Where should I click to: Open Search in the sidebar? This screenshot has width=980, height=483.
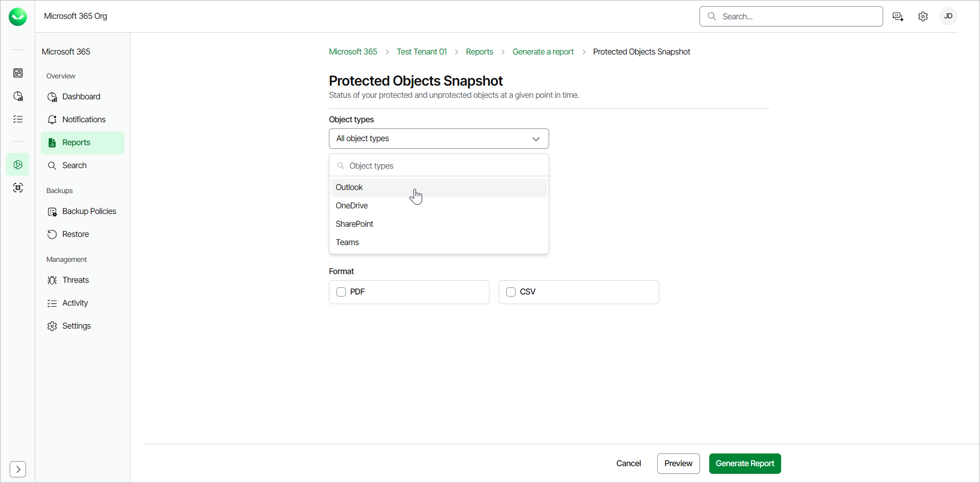click(x=83, y=166)
